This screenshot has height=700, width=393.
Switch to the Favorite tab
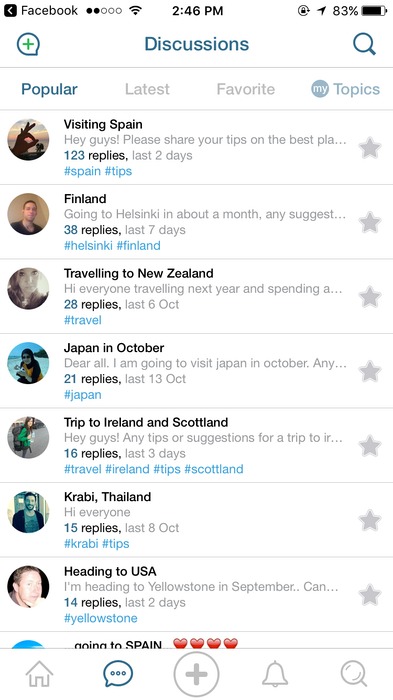246,89
